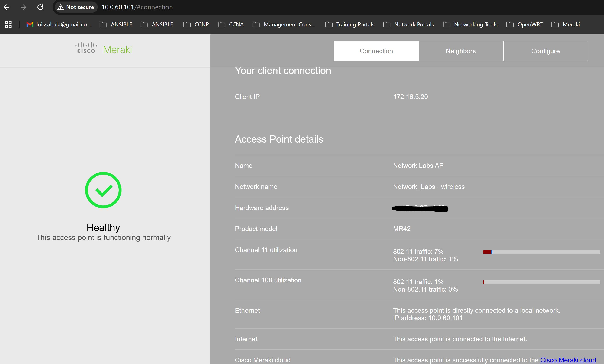Click the Cisco logo

[86, 48]
